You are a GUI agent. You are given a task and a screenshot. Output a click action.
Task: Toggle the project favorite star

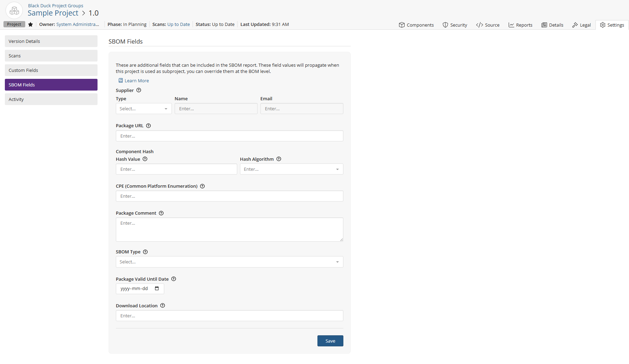[30, 24]
